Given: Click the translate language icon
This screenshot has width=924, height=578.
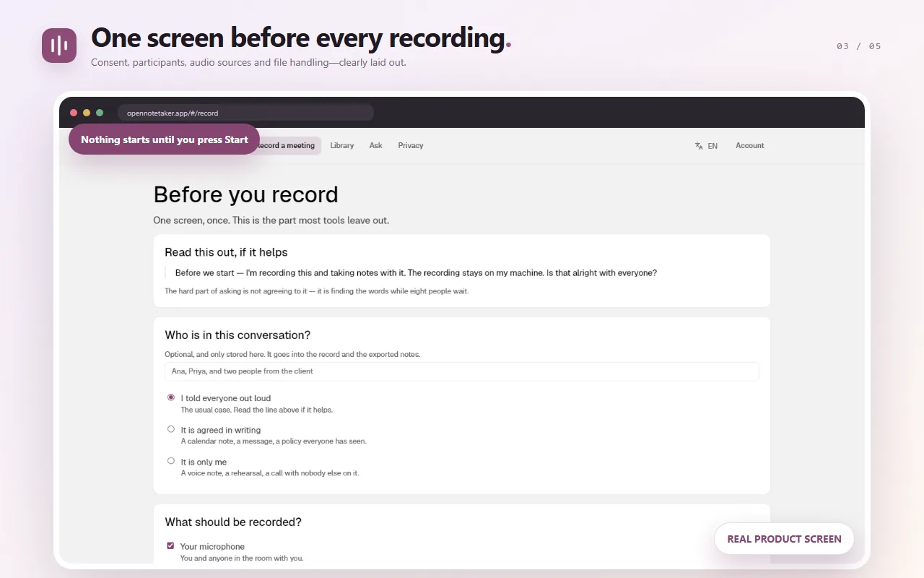Looking at the screenshot, I should pos(699,146).
